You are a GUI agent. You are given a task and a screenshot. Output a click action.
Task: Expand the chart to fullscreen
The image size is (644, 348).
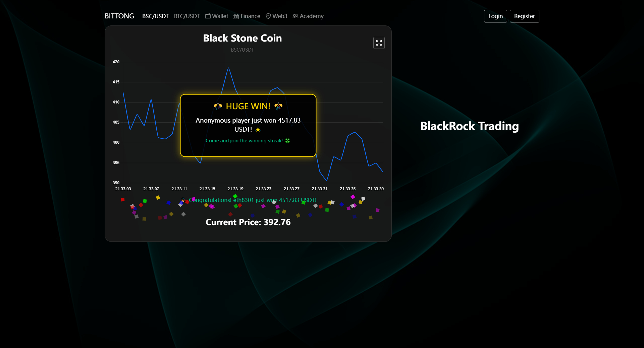379,43
